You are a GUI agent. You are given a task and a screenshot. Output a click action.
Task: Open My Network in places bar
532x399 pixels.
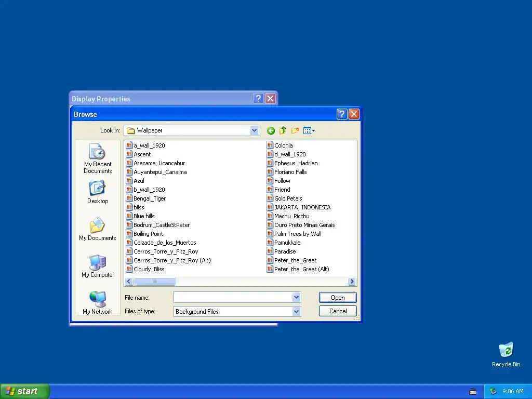click(98, 303)
